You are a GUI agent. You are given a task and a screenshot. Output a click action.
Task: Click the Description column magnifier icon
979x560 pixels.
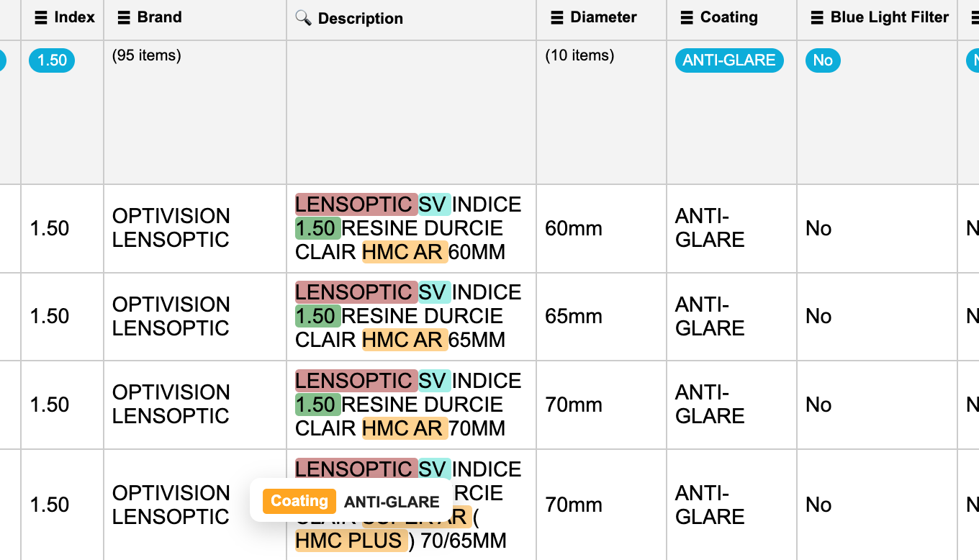coord(303,18)
